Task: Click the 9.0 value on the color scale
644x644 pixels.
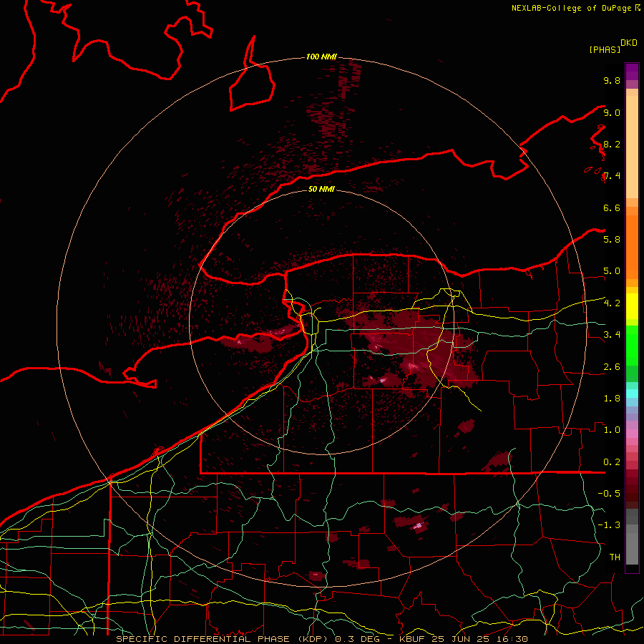Action: 612,112
